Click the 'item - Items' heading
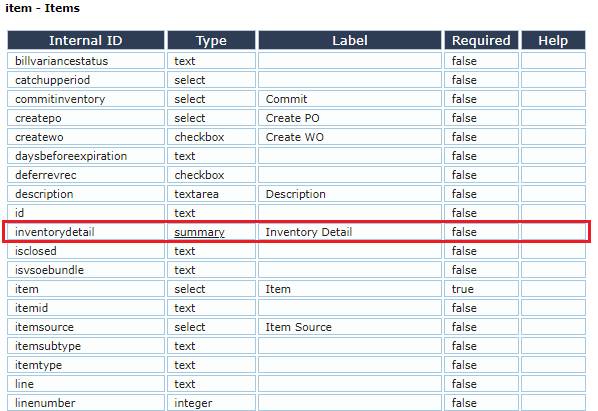The image size is (598, 411). click(x=42, y=8)
